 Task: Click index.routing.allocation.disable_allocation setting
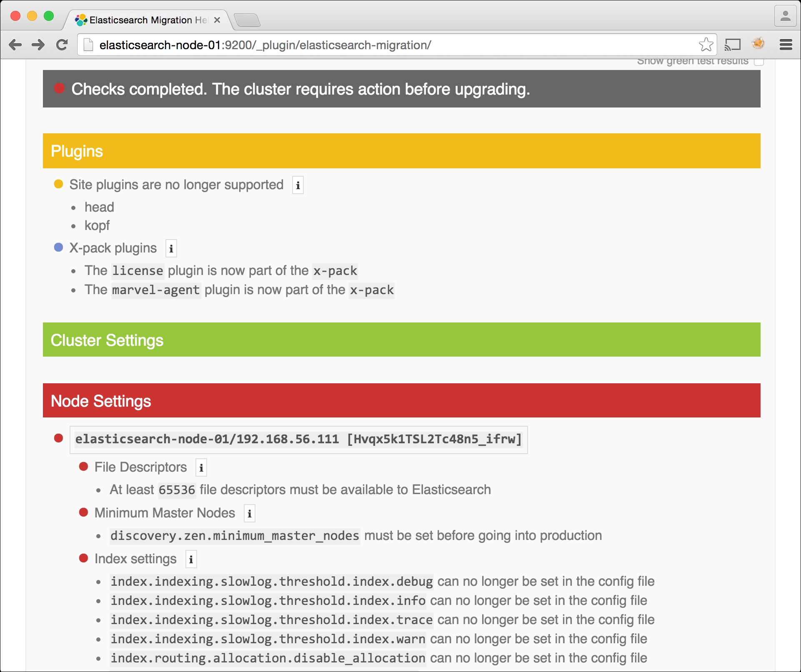[x=268, y=658]
